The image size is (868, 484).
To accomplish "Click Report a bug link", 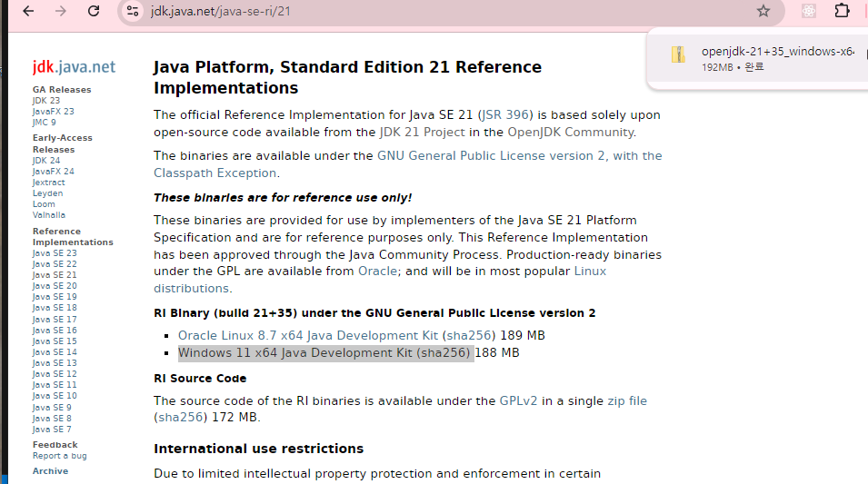I will pos(60,456).
